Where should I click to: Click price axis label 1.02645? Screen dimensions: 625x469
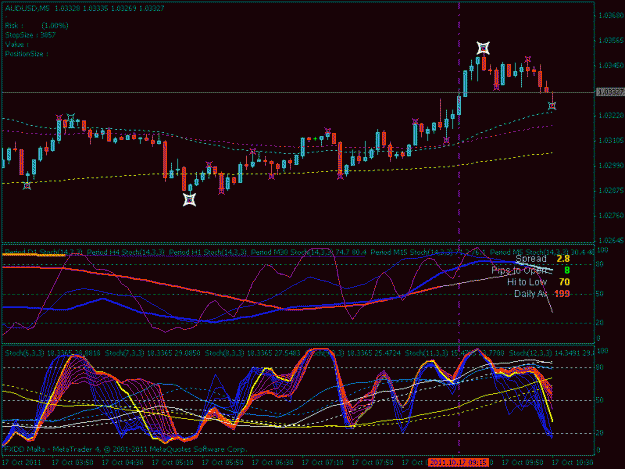click(x=611, y=240)
